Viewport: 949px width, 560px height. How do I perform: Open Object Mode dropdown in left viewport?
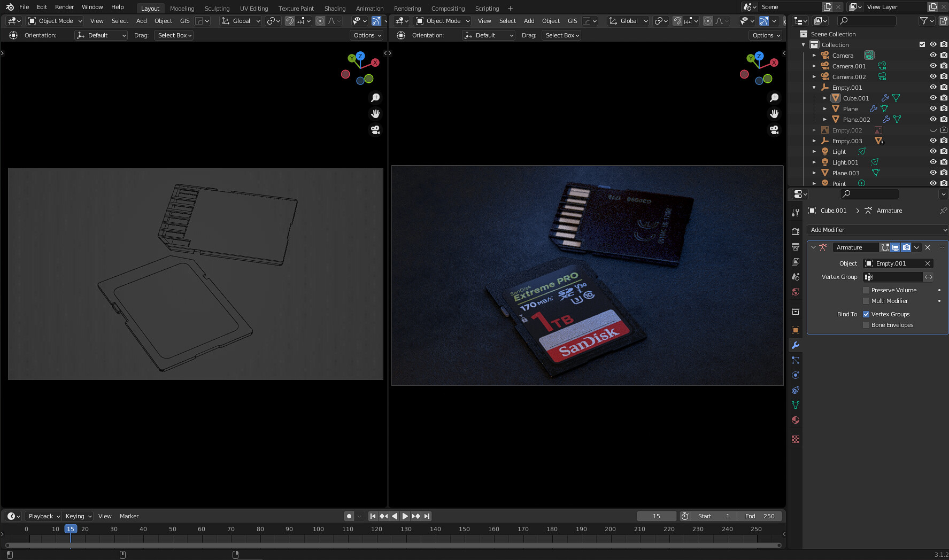[x=55, y=21]
